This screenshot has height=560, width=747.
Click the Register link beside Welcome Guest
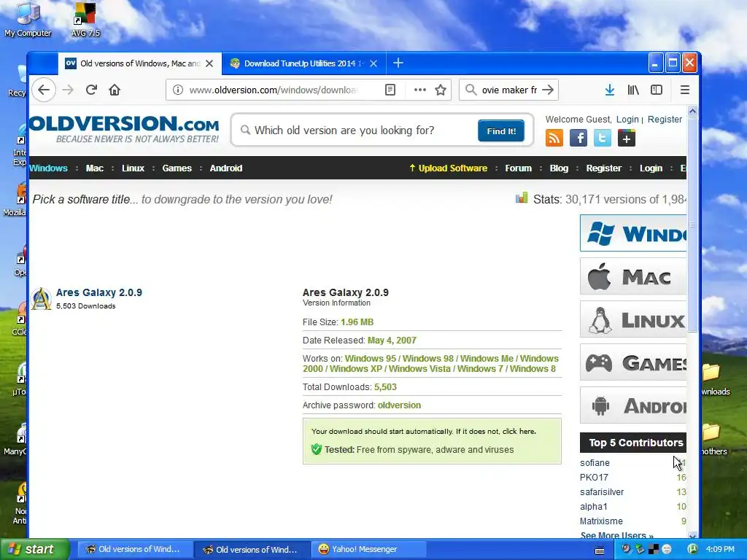point(665,120)
